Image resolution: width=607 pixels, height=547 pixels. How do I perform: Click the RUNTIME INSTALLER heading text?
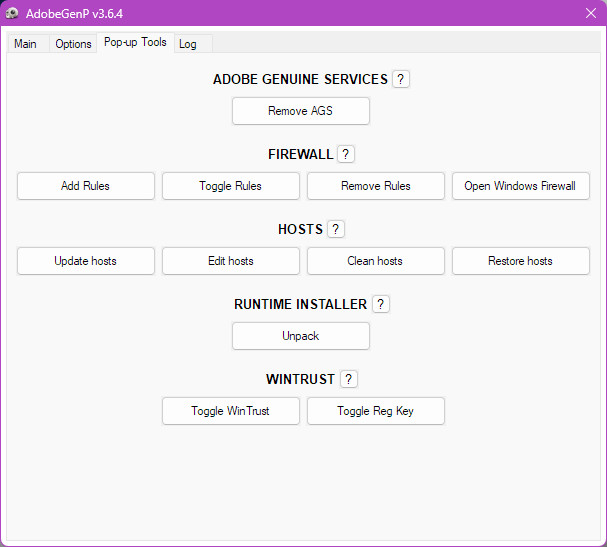(300, 304)
